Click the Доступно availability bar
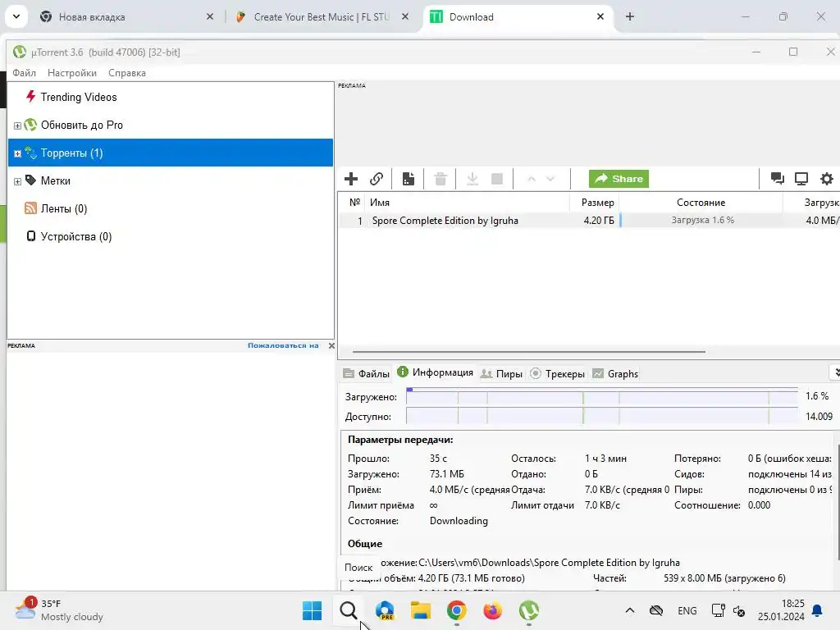 click(601, 416)
